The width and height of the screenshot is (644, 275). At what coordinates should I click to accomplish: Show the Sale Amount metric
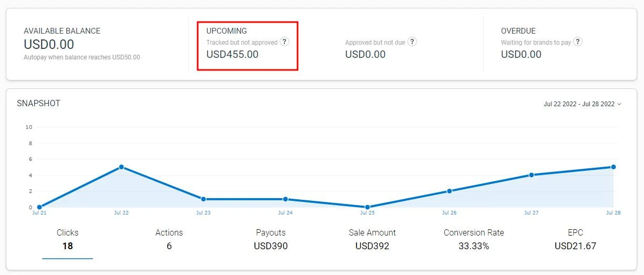pyautogui.click(x=372, y=239)
